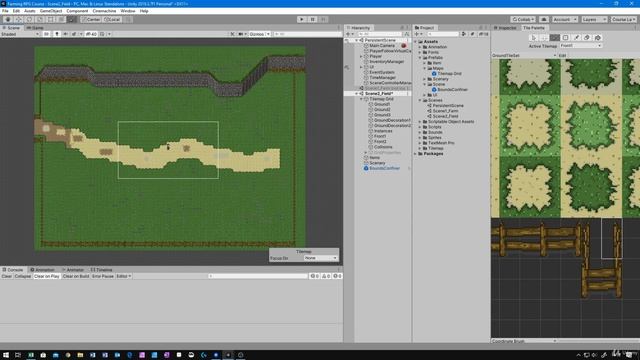Click Edit button next to palette
The image size is (640, 360).
tap(562, 56)
